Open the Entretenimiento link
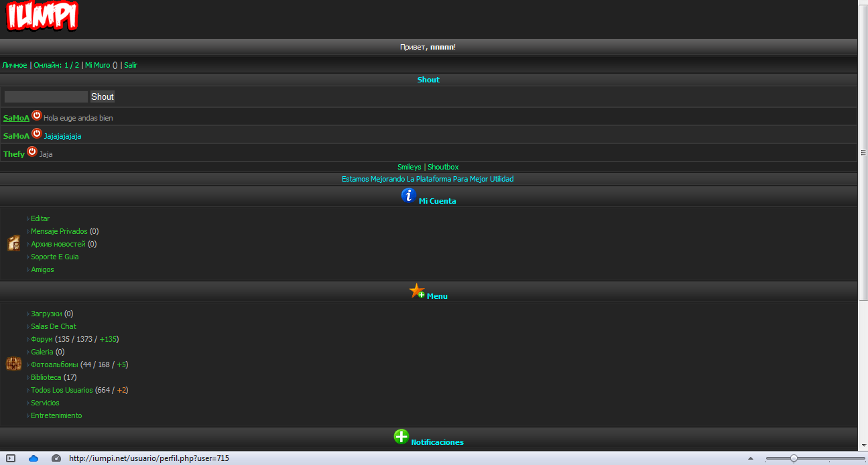Screen dimensions: 868x465 click(56, 415)
